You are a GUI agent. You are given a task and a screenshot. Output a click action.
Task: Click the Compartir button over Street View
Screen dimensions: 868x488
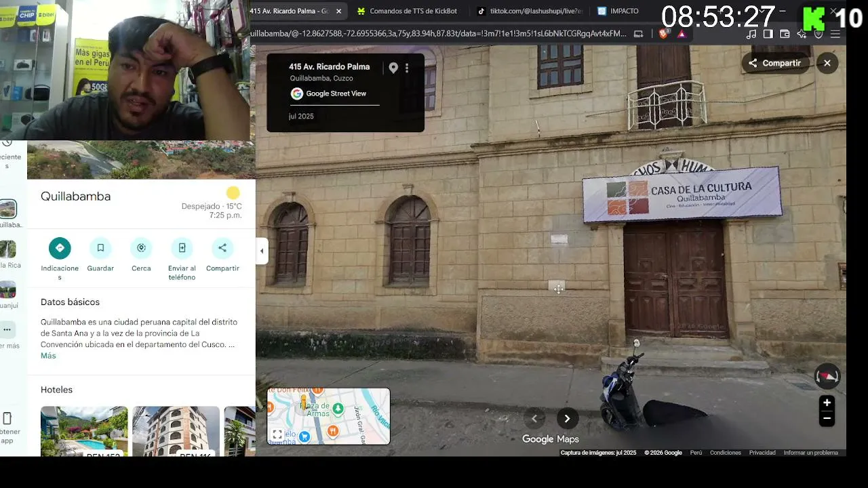tap(774, 63)
